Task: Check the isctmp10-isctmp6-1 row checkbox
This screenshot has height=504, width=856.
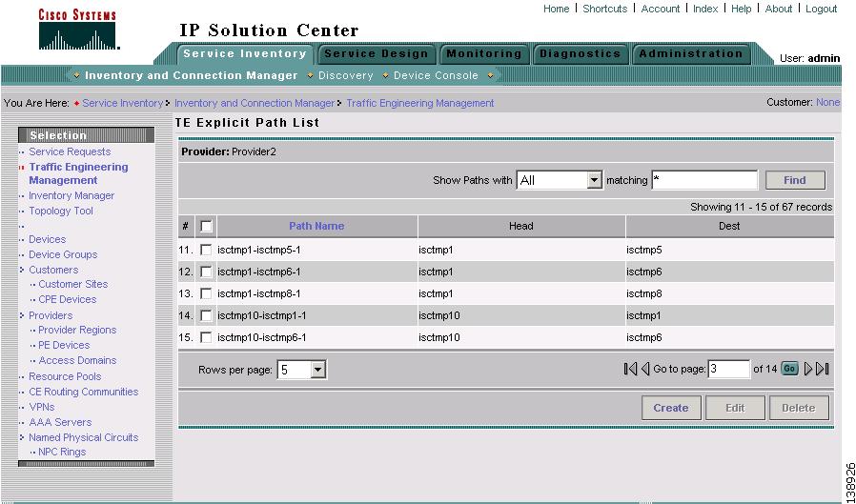Action: coord(206,337)
